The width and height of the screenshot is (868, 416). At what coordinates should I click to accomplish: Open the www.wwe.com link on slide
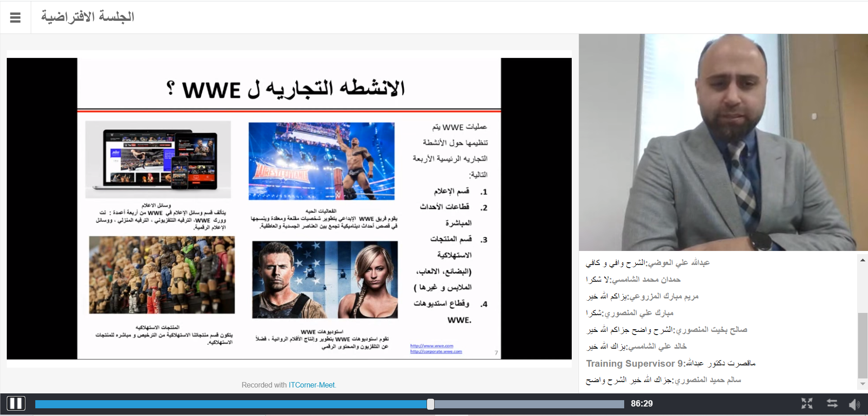point(432,346)
